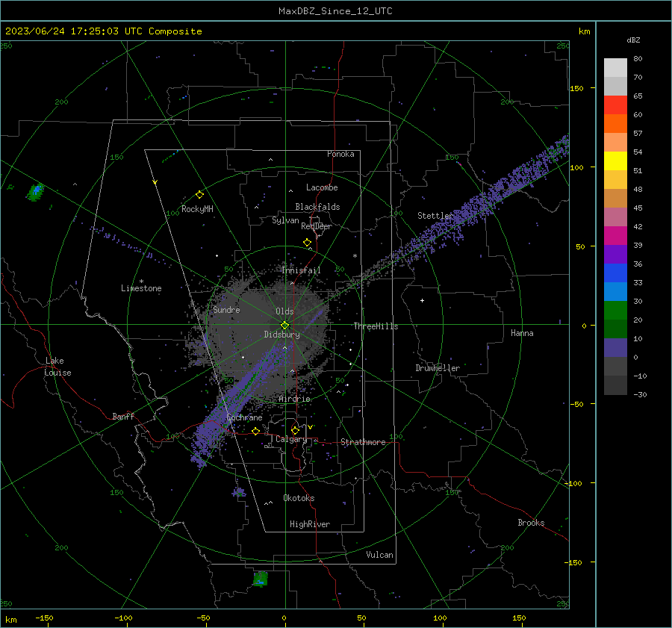Click the Blackfalds town label
This screenshot has height=628, width=672.
click(317, 207)
